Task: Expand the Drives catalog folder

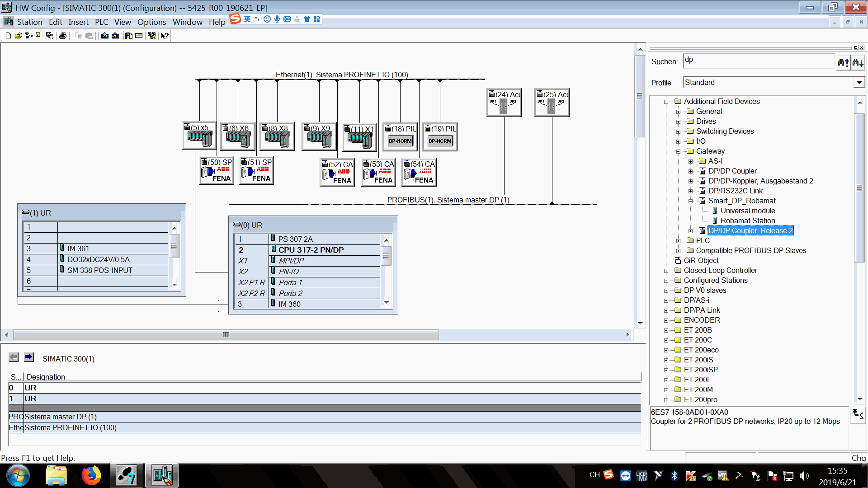Action: pyautogui.click(x=678, y=122)
